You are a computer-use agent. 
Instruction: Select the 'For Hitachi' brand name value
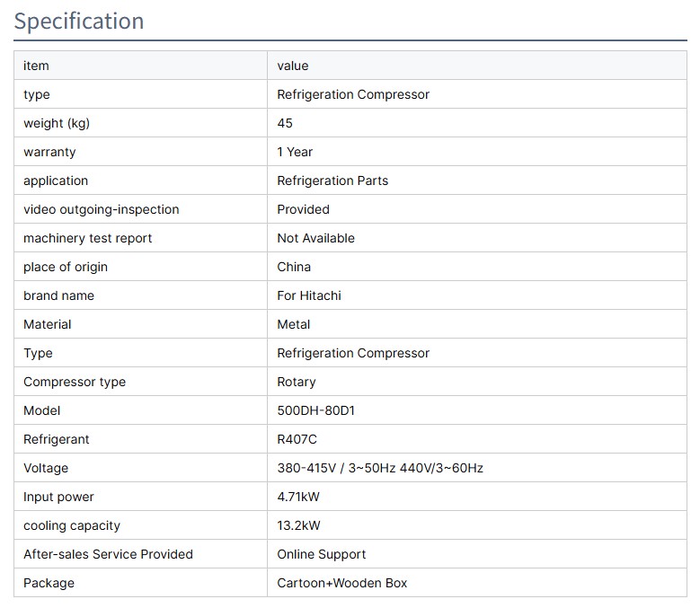point(309,295)
